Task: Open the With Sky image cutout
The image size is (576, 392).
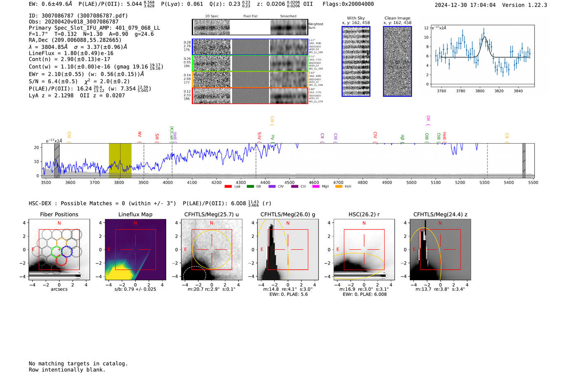Action: pyautogui.click(x=356, y=61)
